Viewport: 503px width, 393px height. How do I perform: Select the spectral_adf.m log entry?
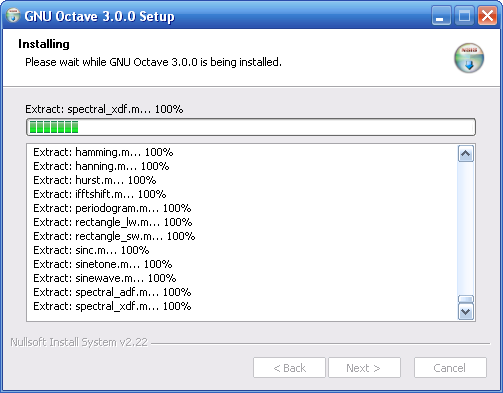pyautogui.click(x=112, y=292)
